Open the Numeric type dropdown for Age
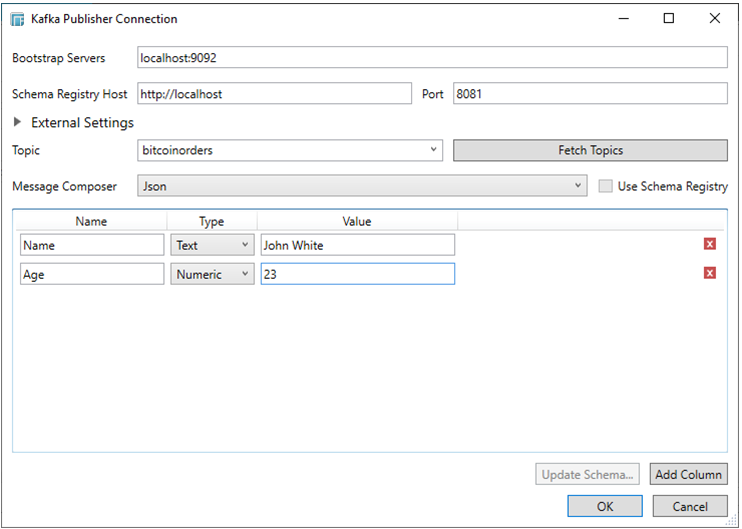Image resolution: width=742 pixels, height=529 pixels. pyautogui.click(x=212, y=274)
